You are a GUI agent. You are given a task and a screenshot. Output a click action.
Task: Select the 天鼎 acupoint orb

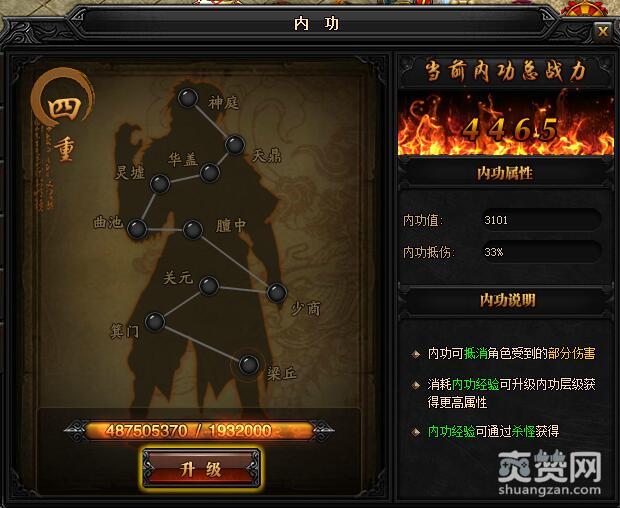point(235,145)
